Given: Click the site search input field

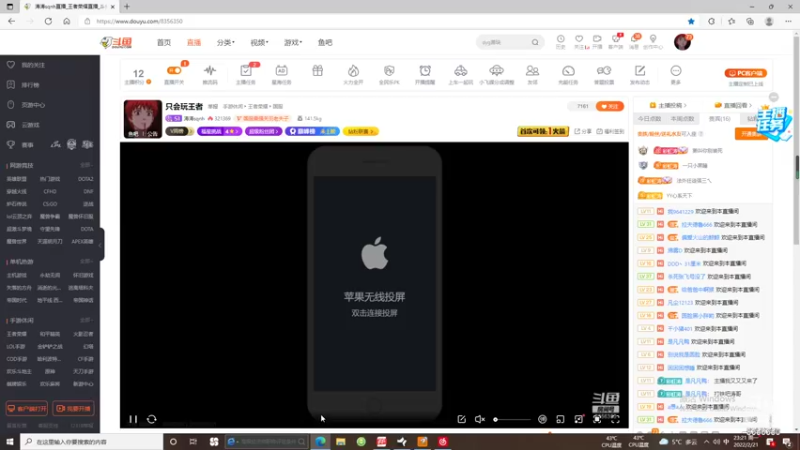Looking at the screenshot, I should point(503,42).
